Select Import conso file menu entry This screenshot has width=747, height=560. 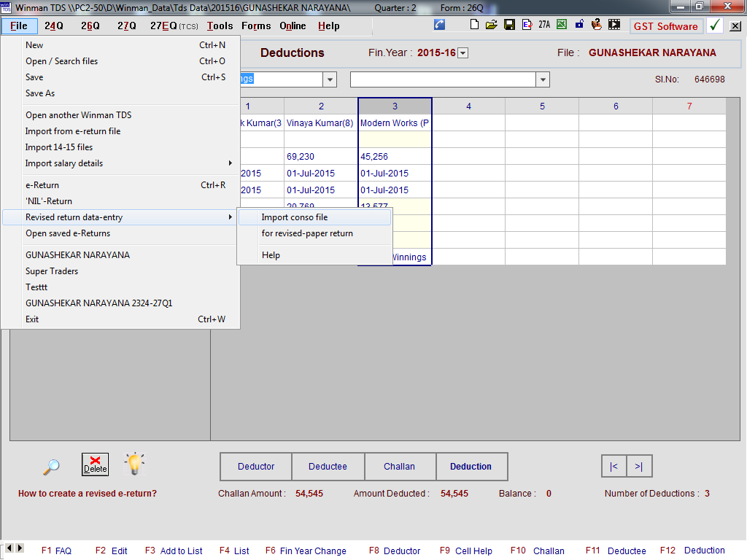coord(295,217)
